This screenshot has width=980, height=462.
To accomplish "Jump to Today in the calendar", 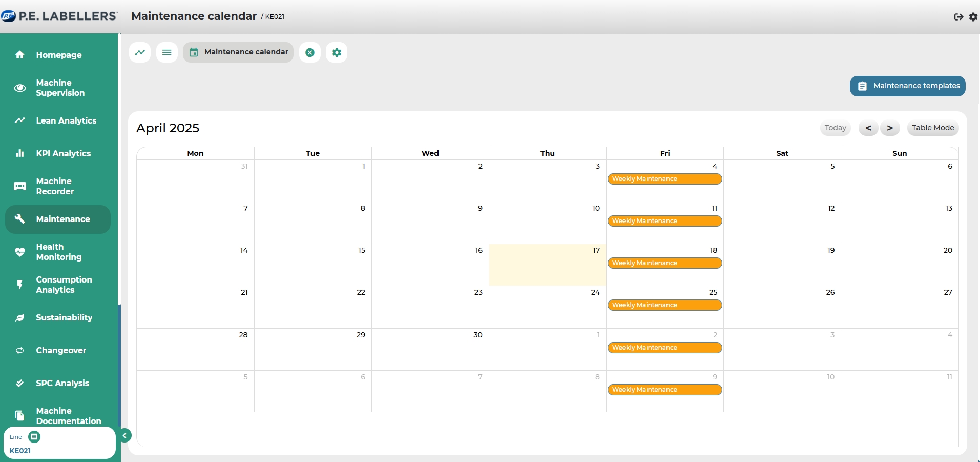I will 835,128.
